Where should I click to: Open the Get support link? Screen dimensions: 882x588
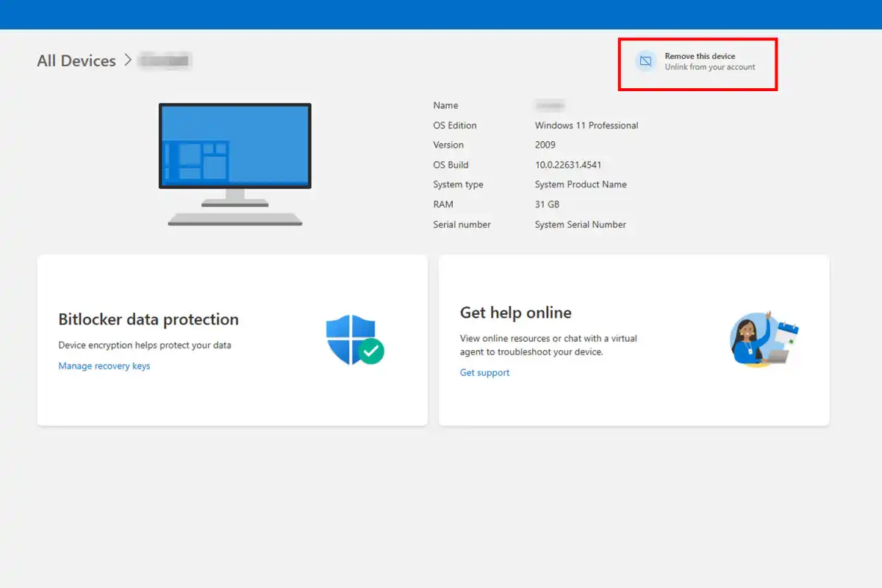tap(484, 373)
